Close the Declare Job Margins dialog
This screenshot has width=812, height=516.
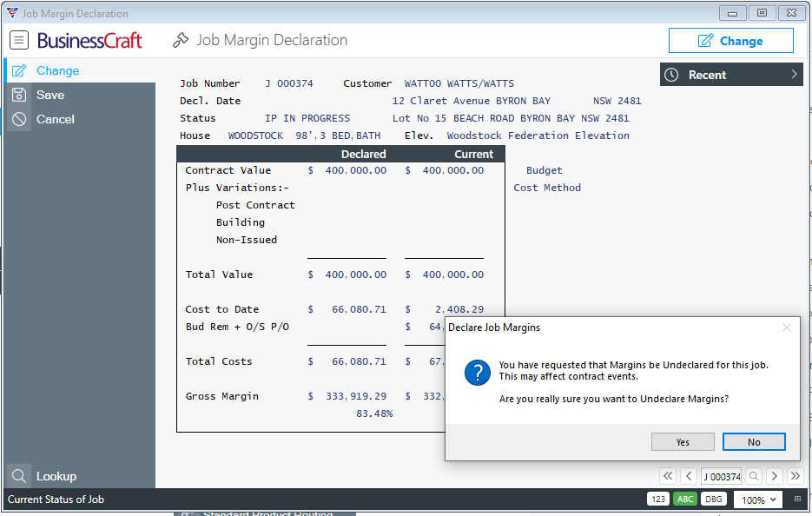coord(787,327)
